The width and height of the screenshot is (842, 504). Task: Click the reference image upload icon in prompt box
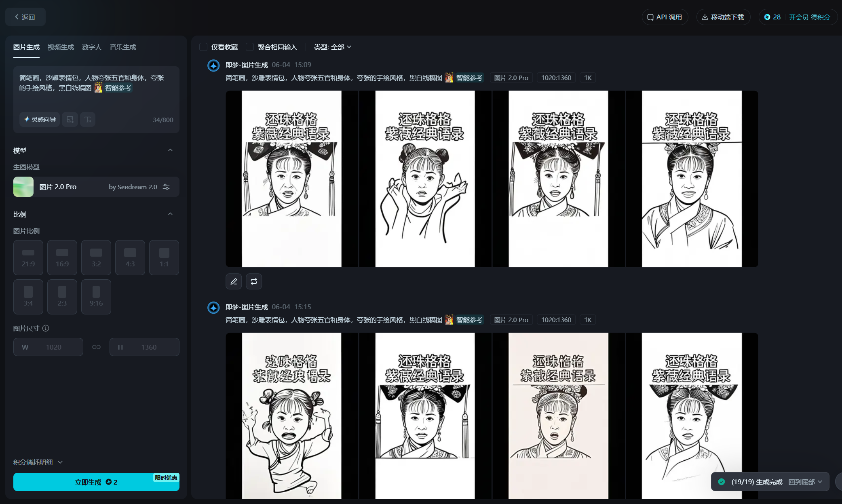(70, 119)
